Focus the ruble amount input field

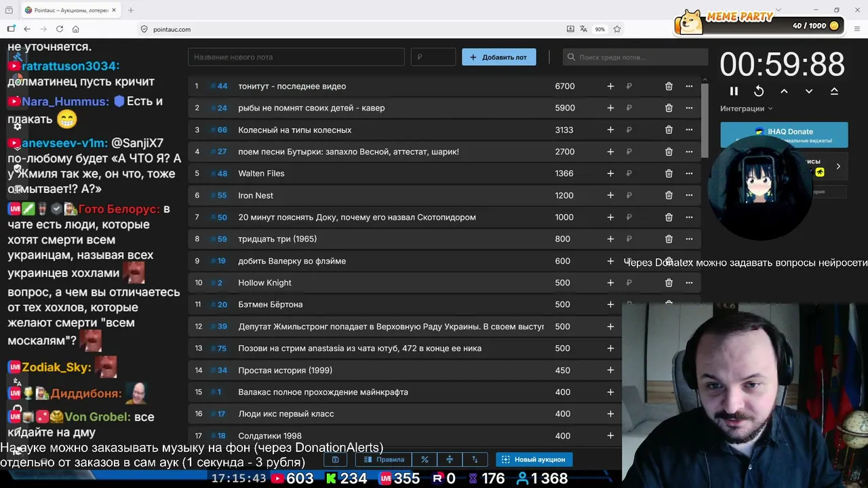point(433,57)
